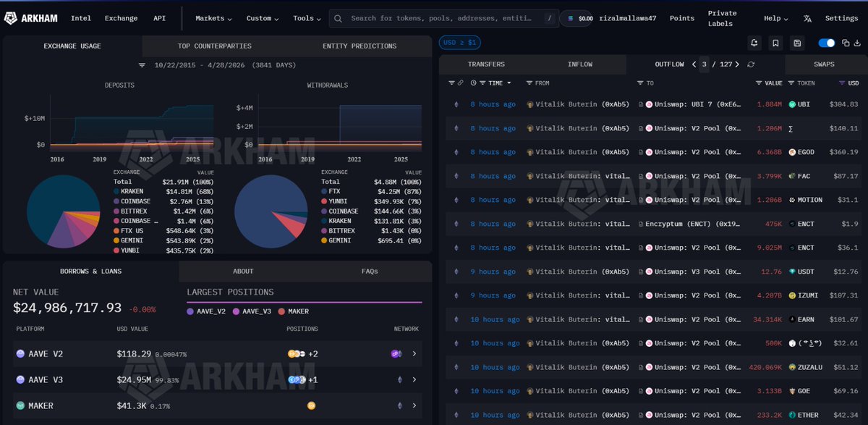Open the FAQs tab
This screenshot has width=868, height=425.
(x=370, y=272)
